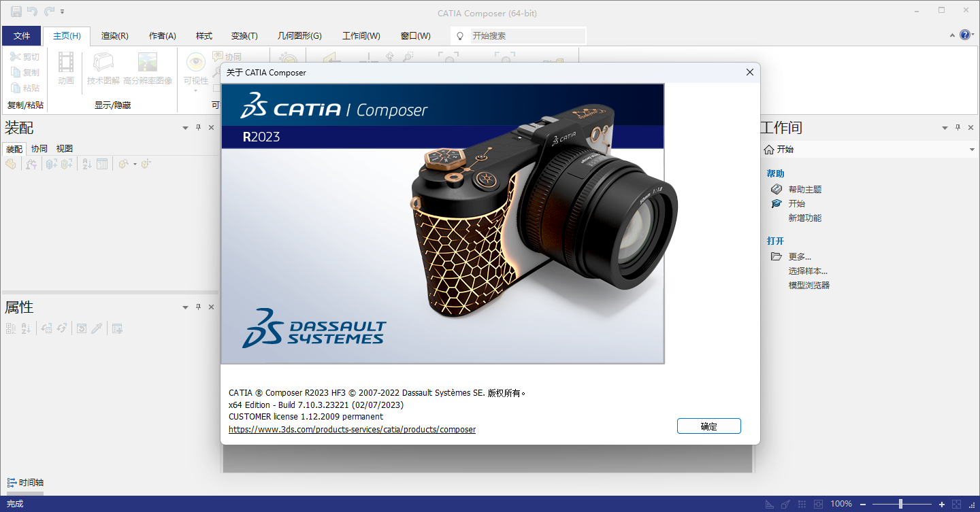Click the 时间轴 timeline tab
Image resolution: width=980 pixels, height=512 pixels.
pyautogui.click(x=26, y=482)
